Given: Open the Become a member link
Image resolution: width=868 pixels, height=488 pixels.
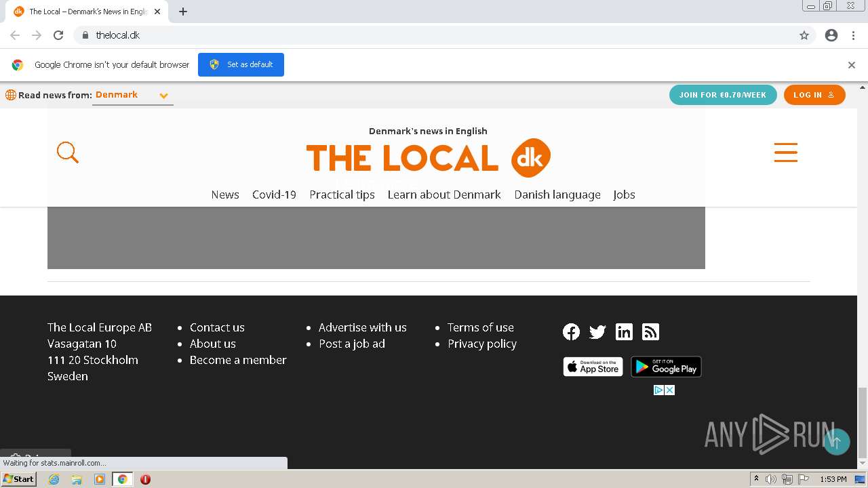Looking at the screenshot, I should coord(238,360).
